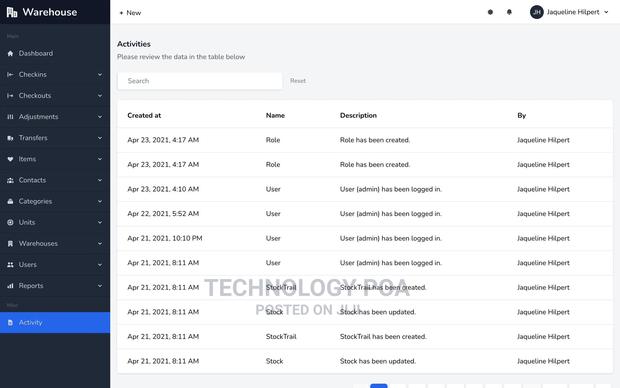Open the Activity menu item
The width and height of the screenshot is (620, 388).
point(55,323)
